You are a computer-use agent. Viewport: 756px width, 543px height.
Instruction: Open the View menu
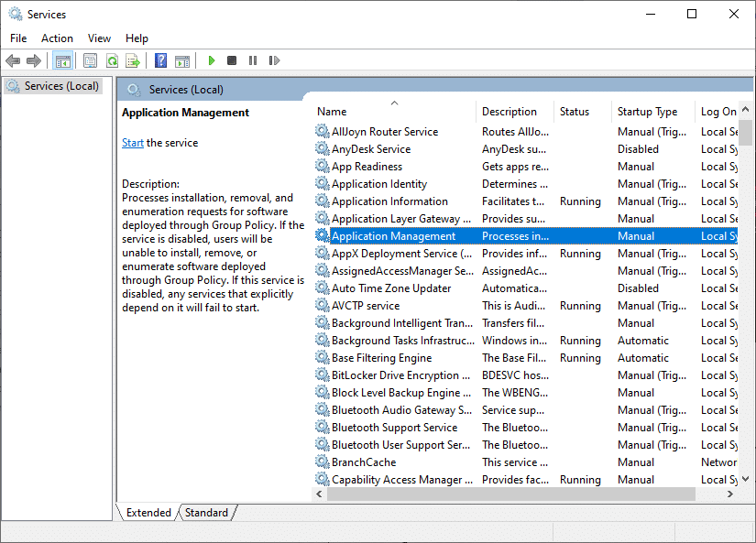click(x=99, y=38)
